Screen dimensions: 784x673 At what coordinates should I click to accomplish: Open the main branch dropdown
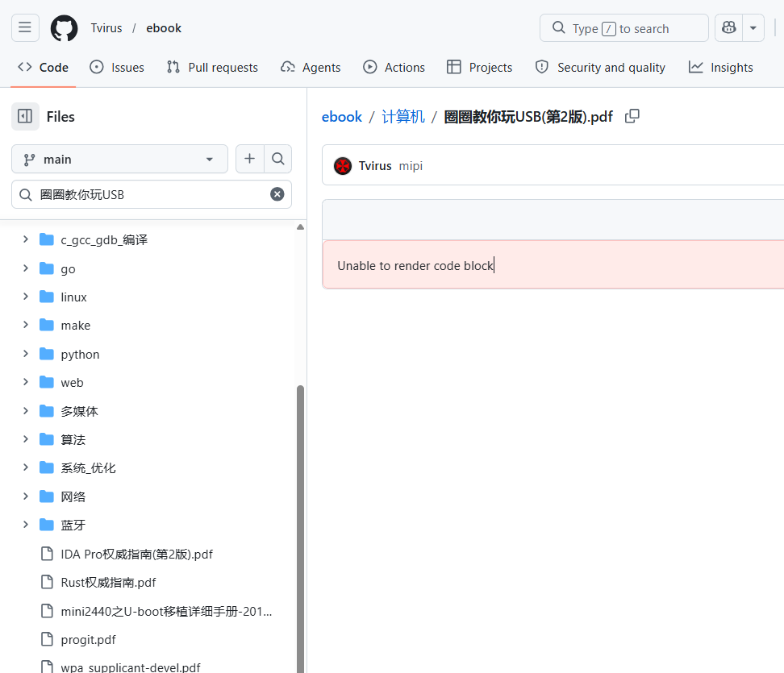tap(119, 160)
